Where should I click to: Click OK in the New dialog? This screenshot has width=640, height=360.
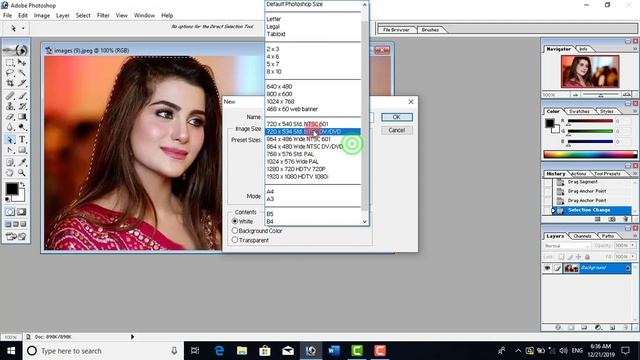397,117
